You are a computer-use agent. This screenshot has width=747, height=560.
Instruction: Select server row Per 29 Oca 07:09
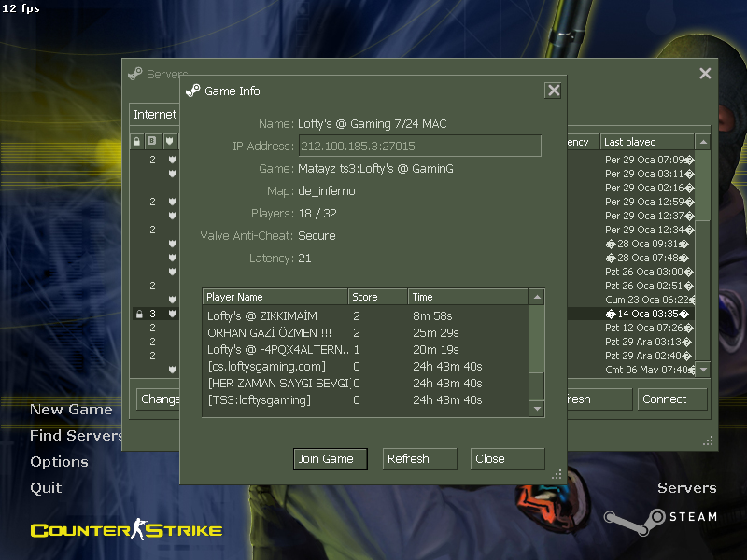coord(649,160)
